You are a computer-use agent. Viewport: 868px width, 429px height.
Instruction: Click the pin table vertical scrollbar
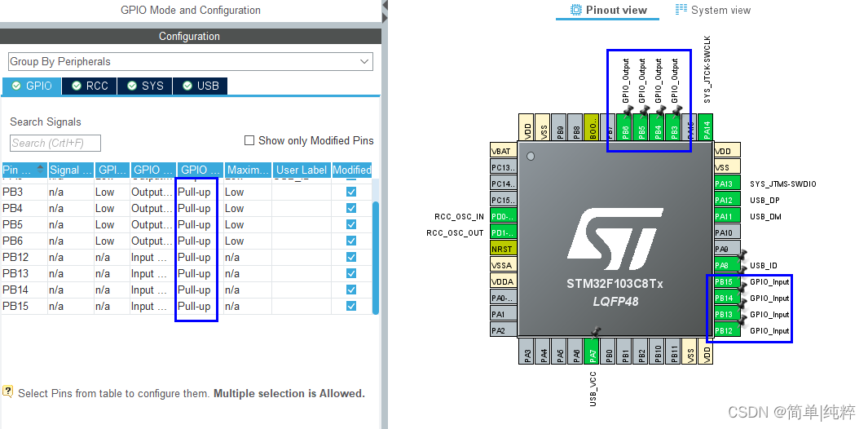pyautogui.click(x=377, y=258)
